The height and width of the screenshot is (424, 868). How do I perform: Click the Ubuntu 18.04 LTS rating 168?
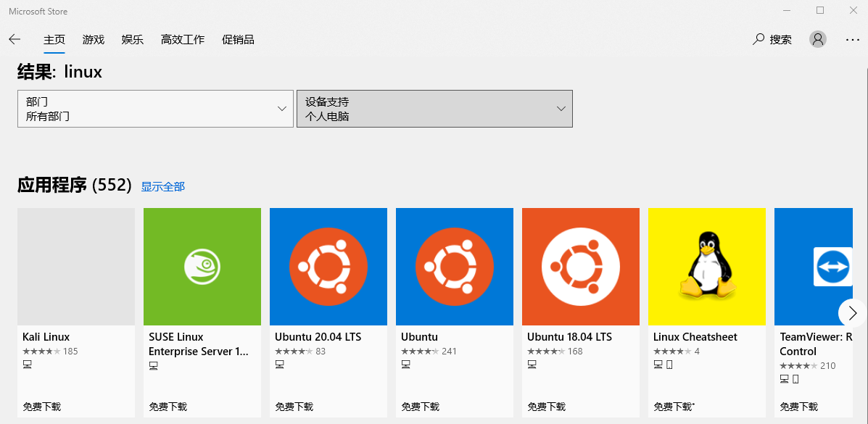(x=555, y=351)
